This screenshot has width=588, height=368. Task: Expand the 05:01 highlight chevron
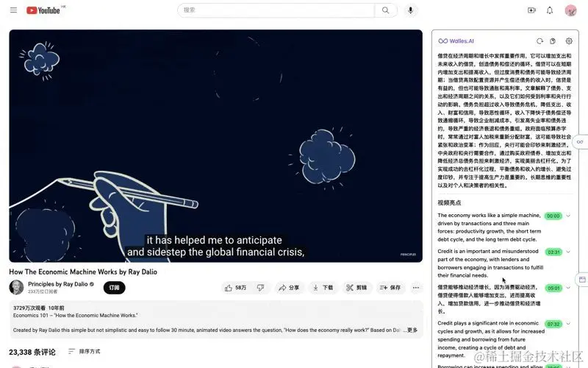click(x=568, y=288)
